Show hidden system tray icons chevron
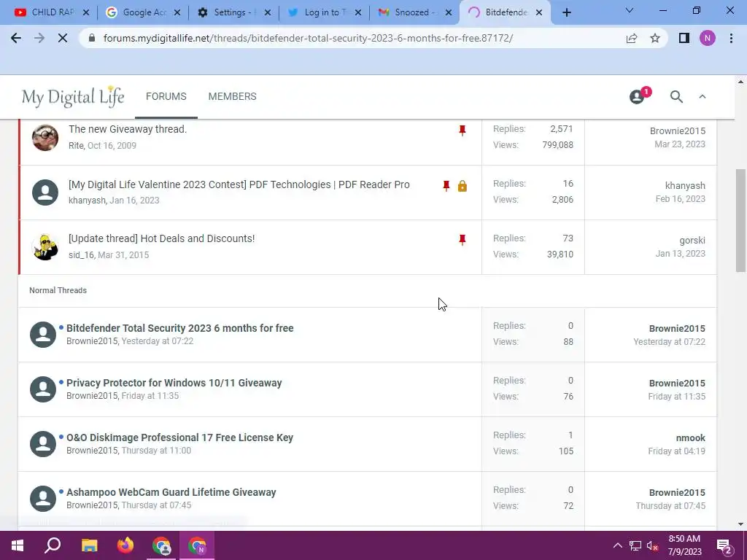 click(617, 545)
